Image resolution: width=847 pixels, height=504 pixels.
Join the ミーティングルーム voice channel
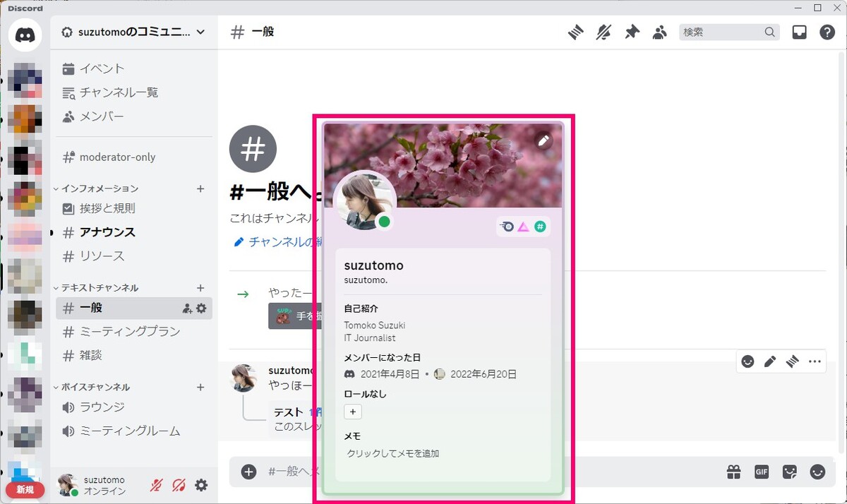(133, 431)
